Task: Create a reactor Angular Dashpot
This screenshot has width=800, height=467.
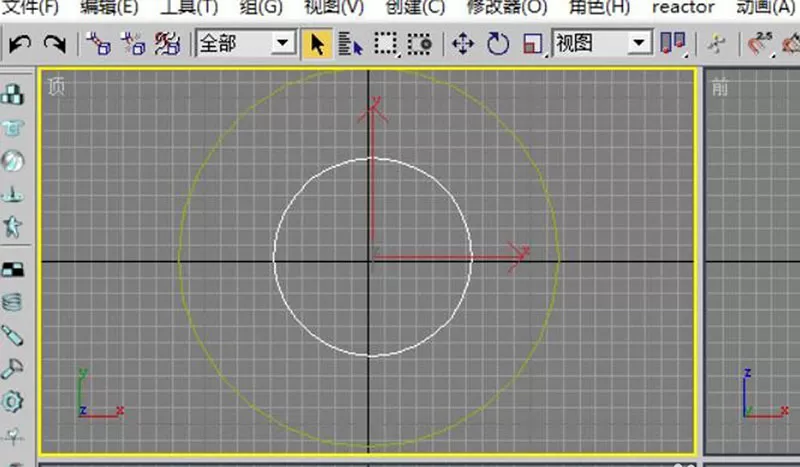Action: (12, 369)
